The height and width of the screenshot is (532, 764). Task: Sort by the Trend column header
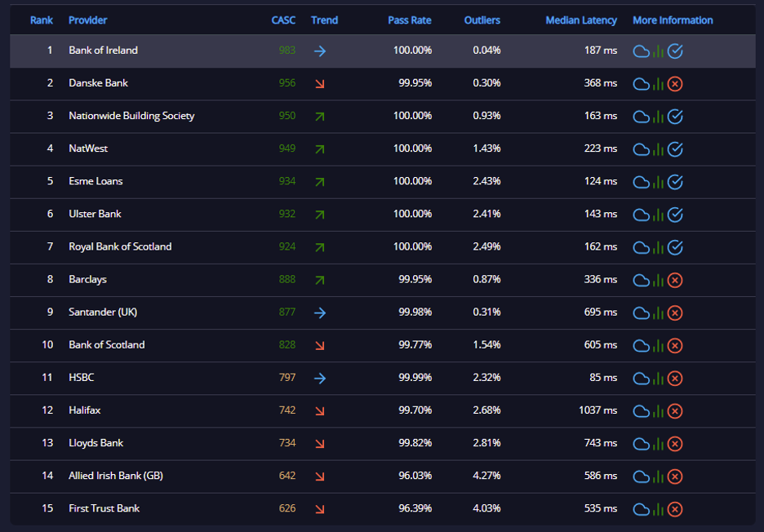(x=325, y=20)
